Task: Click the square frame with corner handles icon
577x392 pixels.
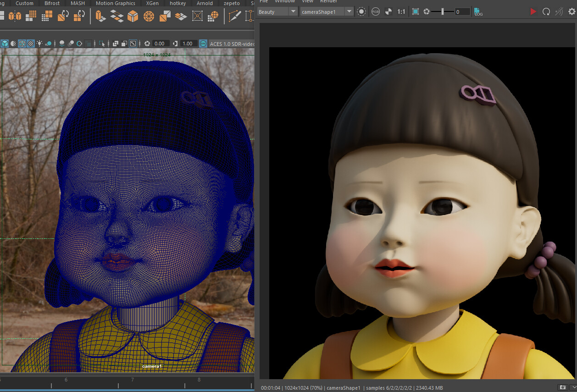Action: point(197,17)
